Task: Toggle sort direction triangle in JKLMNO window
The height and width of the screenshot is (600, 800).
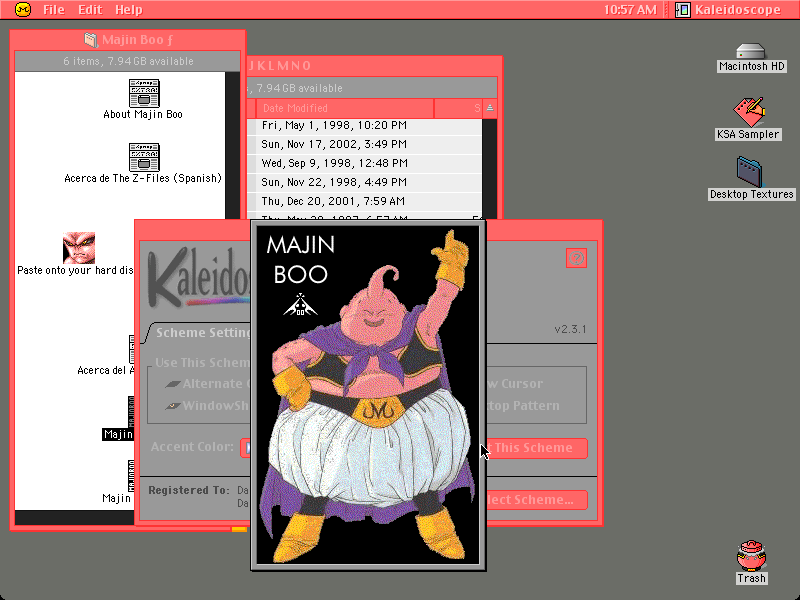Action: [x=490, y=108]
